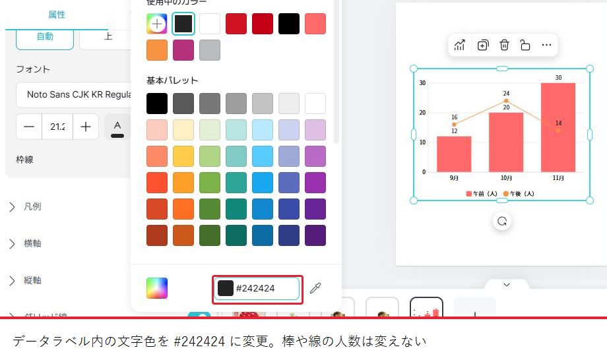Click the 基本パレット heading
This screenshot has height=364, width=607.
pyautogui.click(x=172, y=80)
